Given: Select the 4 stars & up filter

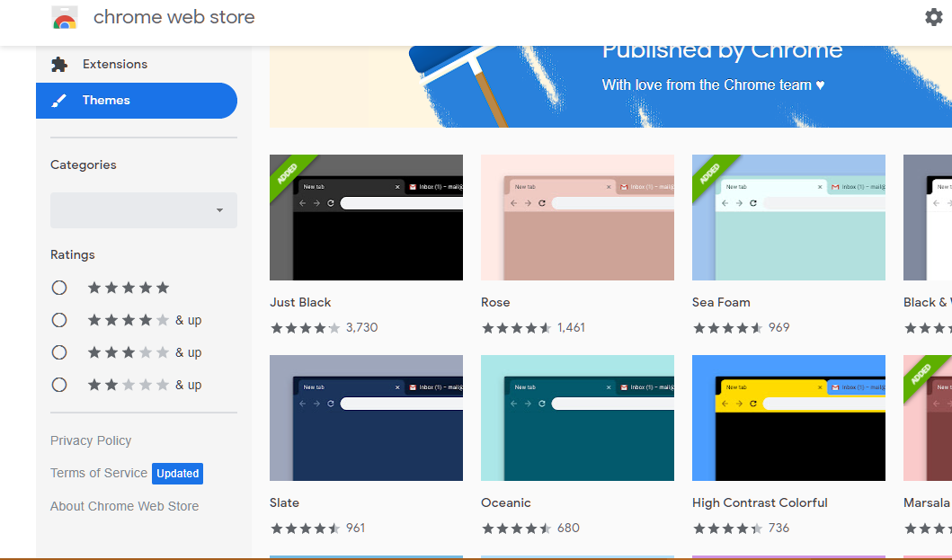Looking at the screenshot, I should click(x=59, y=320).
